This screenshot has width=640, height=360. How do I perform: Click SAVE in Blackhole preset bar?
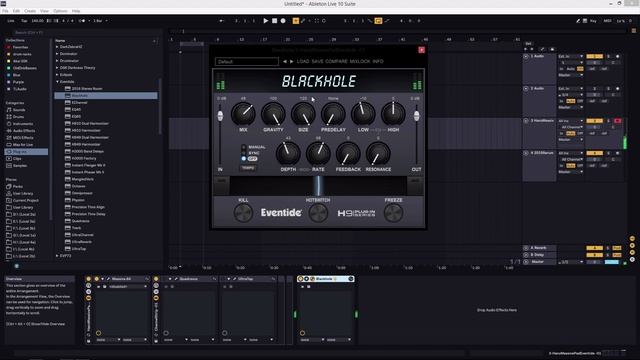[317, 62]
